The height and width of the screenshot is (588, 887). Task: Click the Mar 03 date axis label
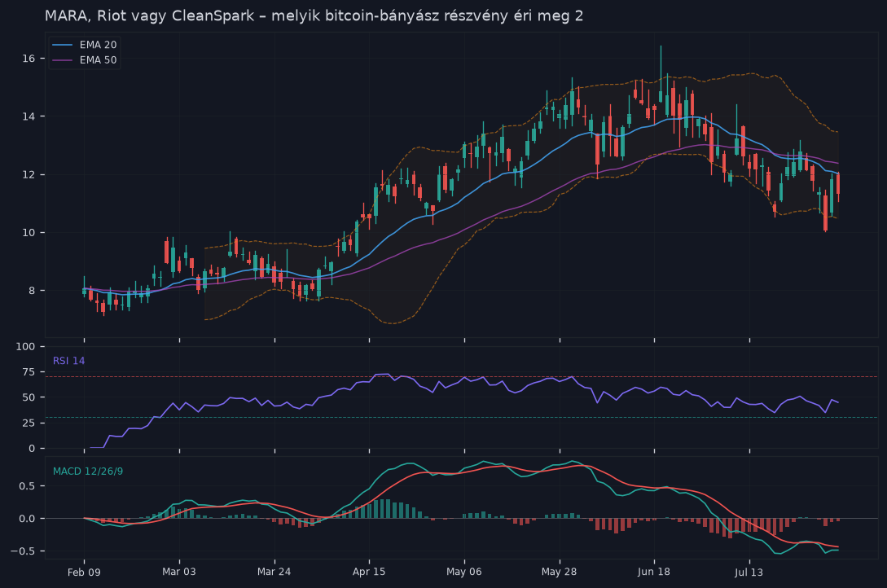click(x=179, y=572)
